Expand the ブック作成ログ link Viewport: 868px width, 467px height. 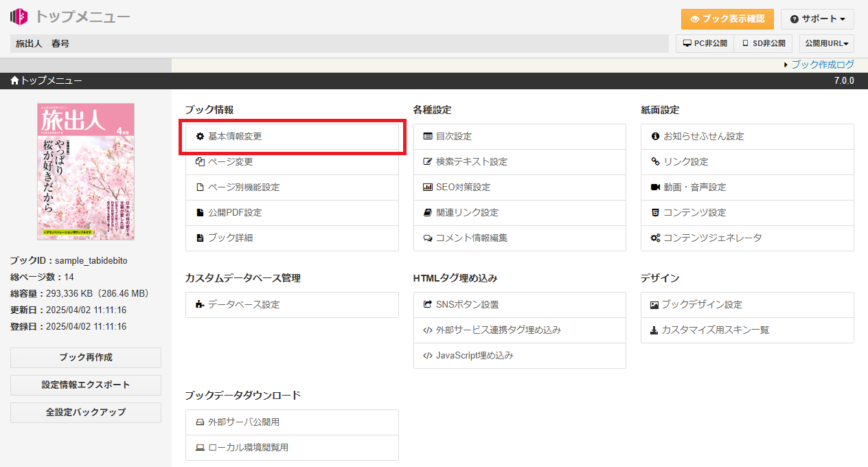[822, 65]
